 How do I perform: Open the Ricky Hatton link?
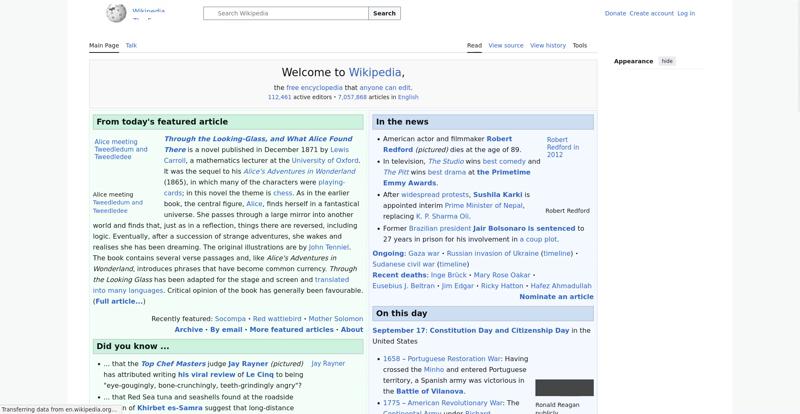[502, 286]
